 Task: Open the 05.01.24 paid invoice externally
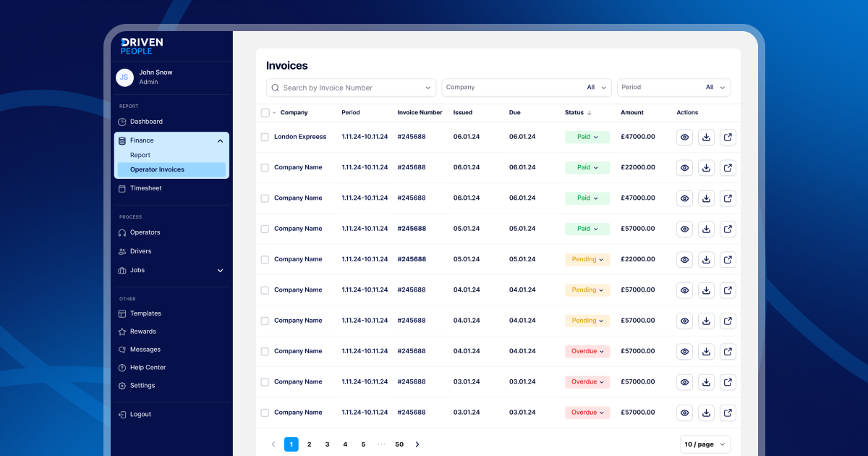(x=728, y=229)
